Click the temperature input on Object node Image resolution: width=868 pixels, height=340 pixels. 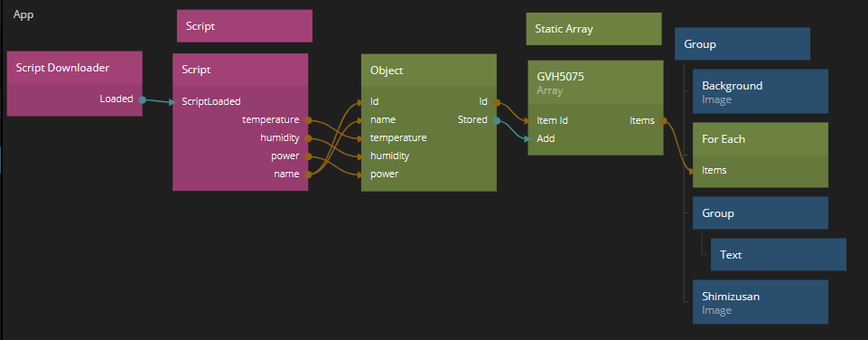[x=361, y=137]
